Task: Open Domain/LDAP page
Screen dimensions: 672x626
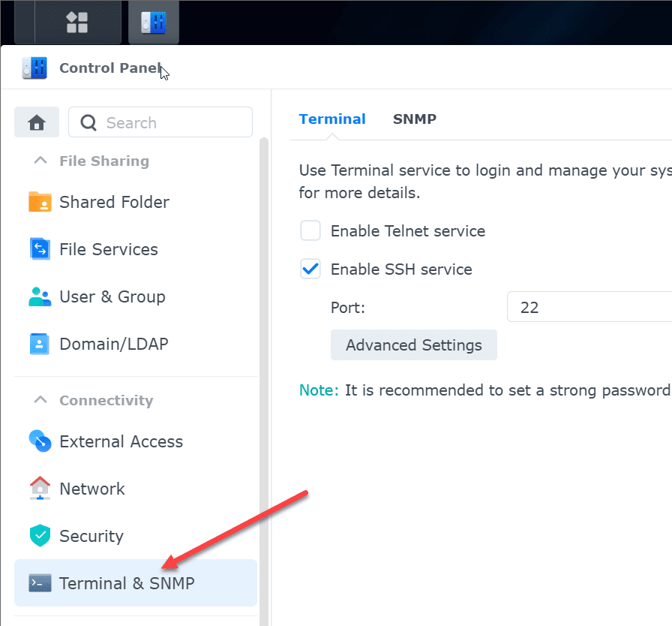Action: 136,344
